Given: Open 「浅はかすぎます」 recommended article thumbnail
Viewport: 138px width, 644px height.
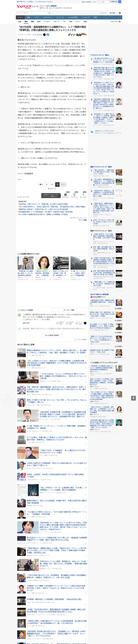Looking at the screenshot, I should coord(43,263).
